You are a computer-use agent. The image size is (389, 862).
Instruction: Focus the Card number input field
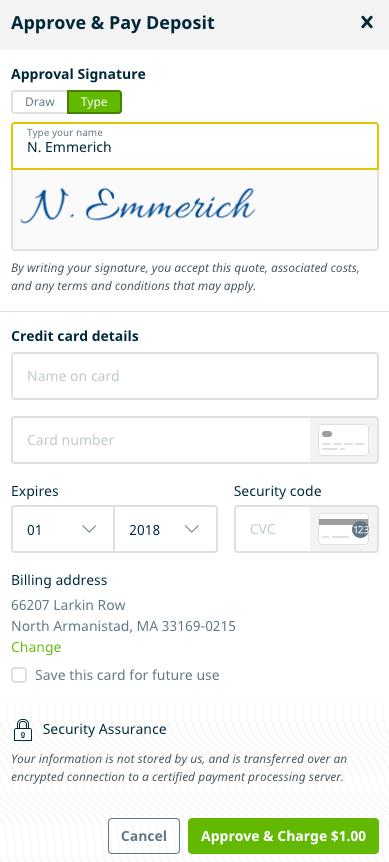(161, 440)
